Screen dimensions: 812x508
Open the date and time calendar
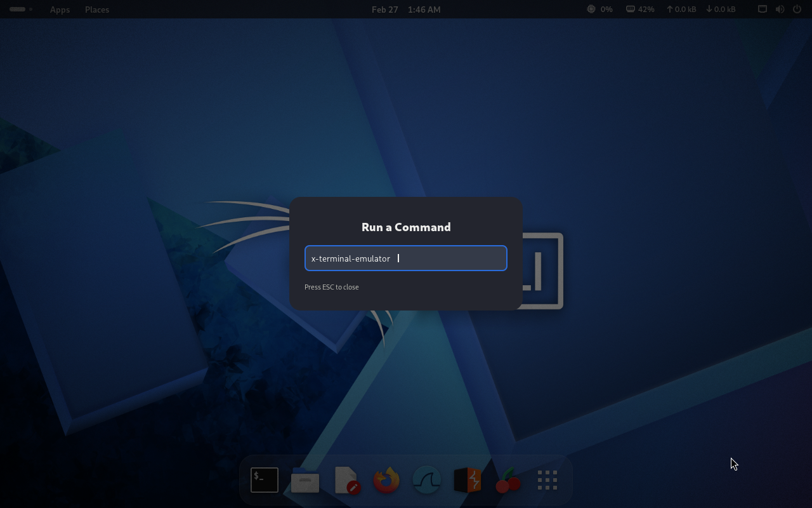point(406,10)
